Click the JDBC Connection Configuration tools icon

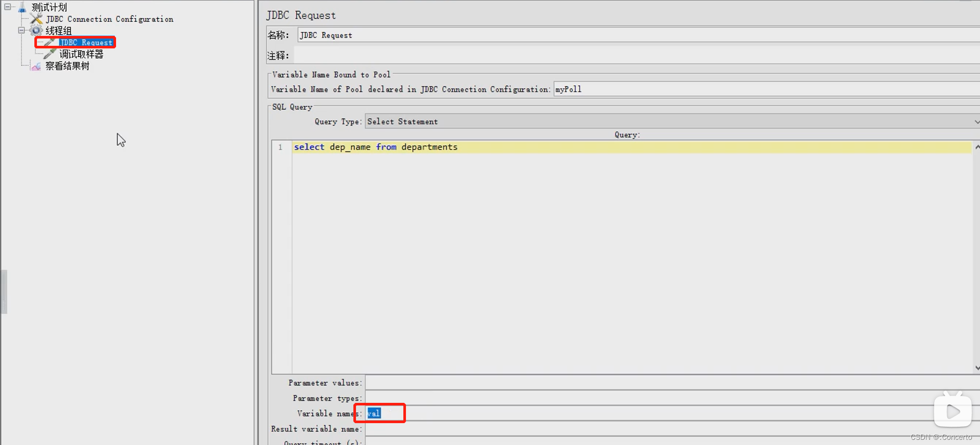pos(36,19)
